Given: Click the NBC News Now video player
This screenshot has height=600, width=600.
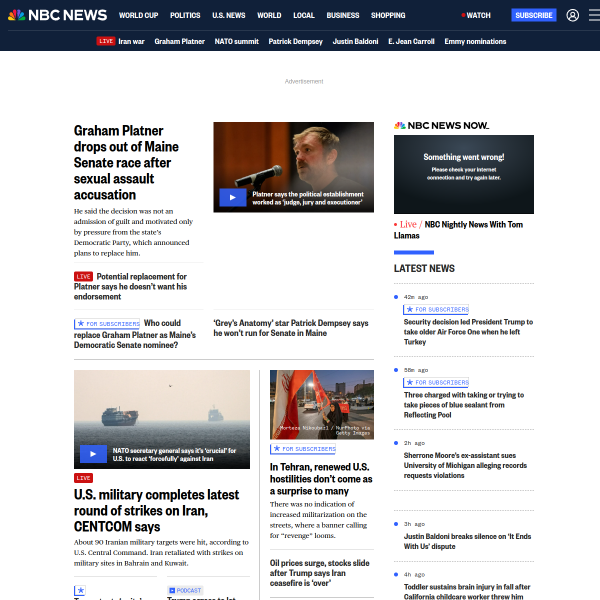Looking at the screenshot, I should [x=464, y=174].
